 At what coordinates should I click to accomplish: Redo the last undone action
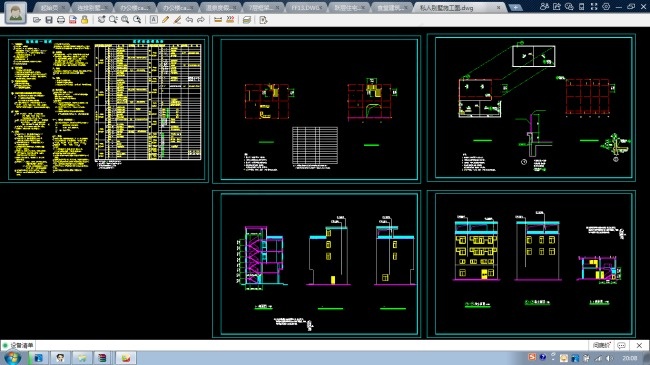tap(201, 20)
